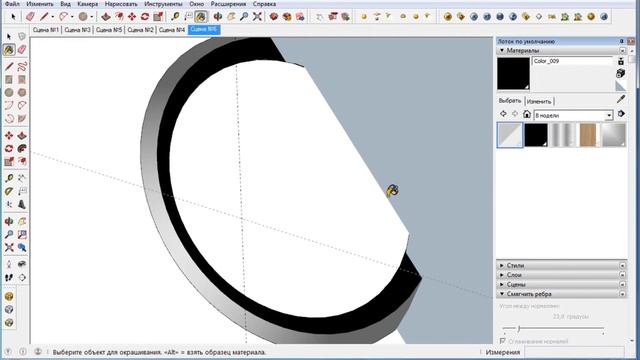Open the Файл menu
The height and width of the screenshot is (360, 640).
pyautogui.click(x=12, y=4)
